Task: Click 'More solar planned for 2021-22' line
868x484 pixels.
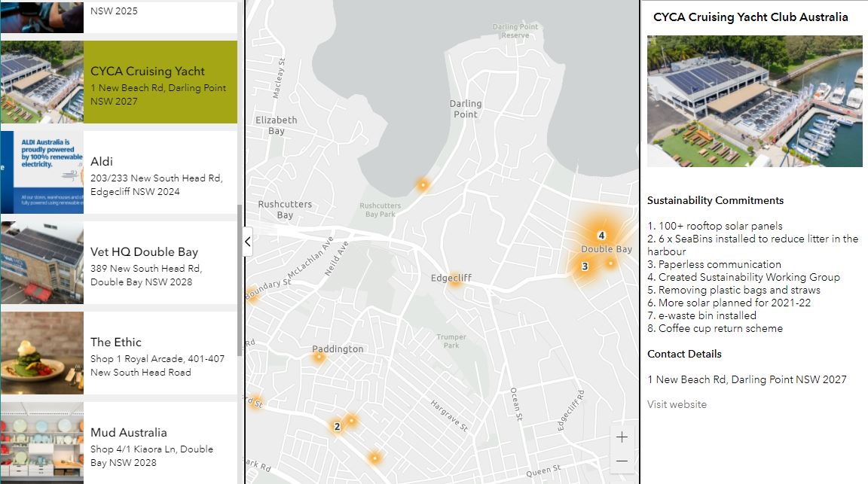Action: [729, 303]
